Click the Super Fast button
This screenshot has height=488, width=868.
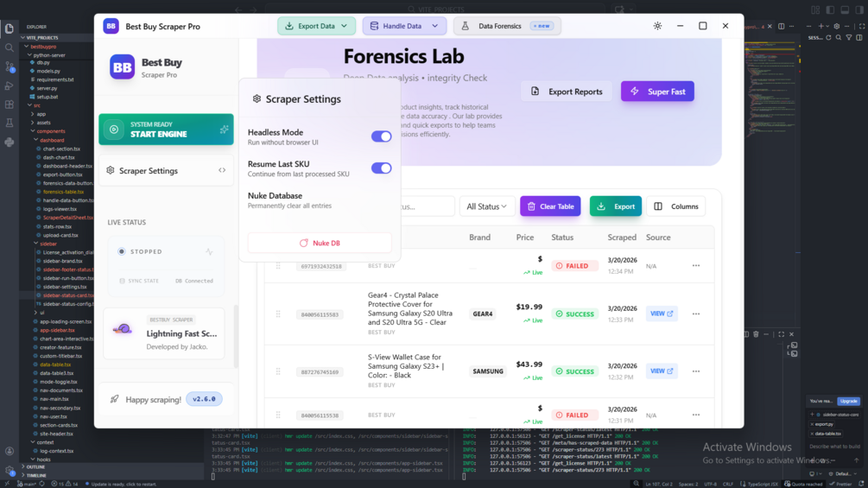click(657, 92)
